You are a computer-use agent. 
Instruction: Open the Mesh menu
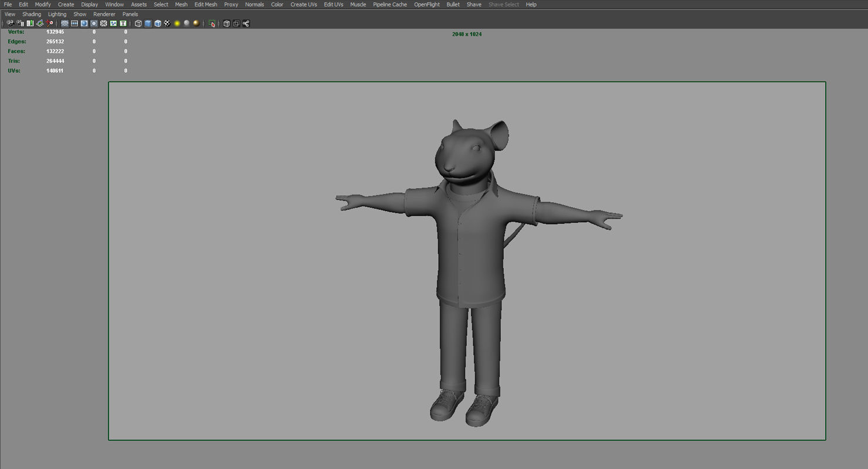(181, 4)
